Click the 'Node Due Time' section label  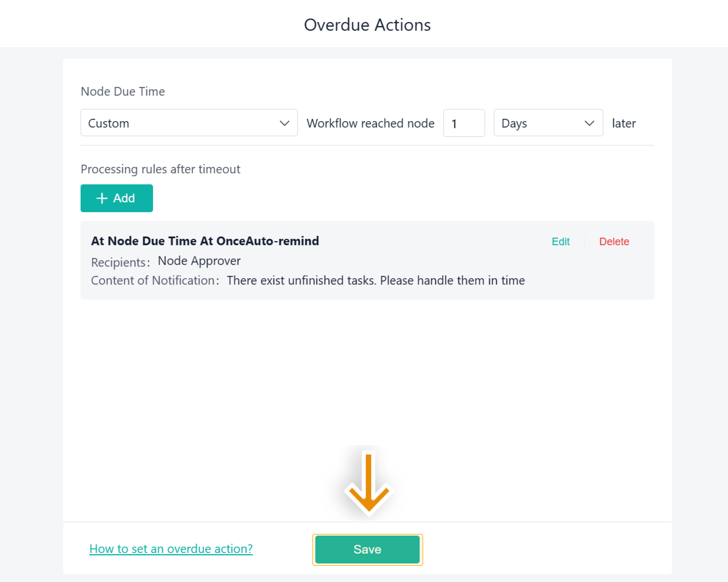pos(123,92)
